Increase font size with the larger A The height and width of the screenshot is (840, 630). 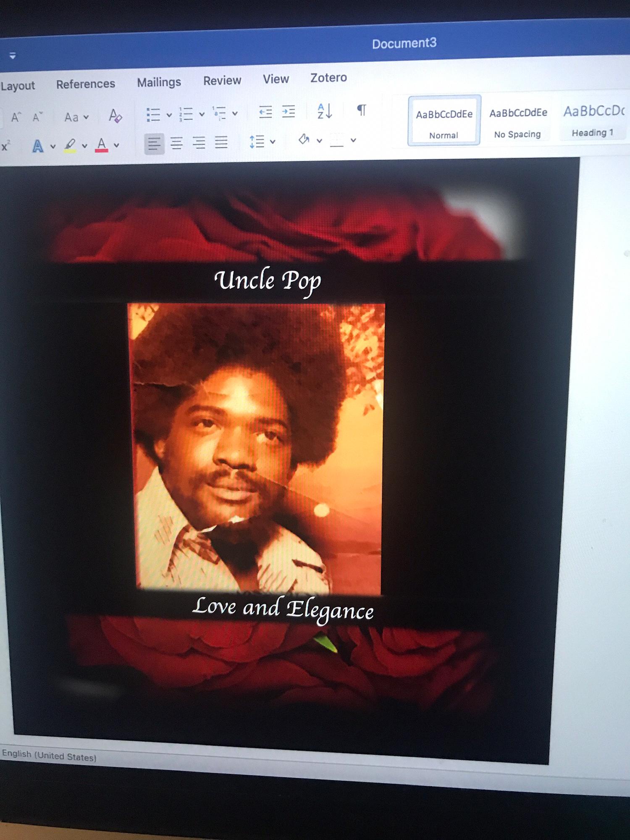click(x=16, y=117)
